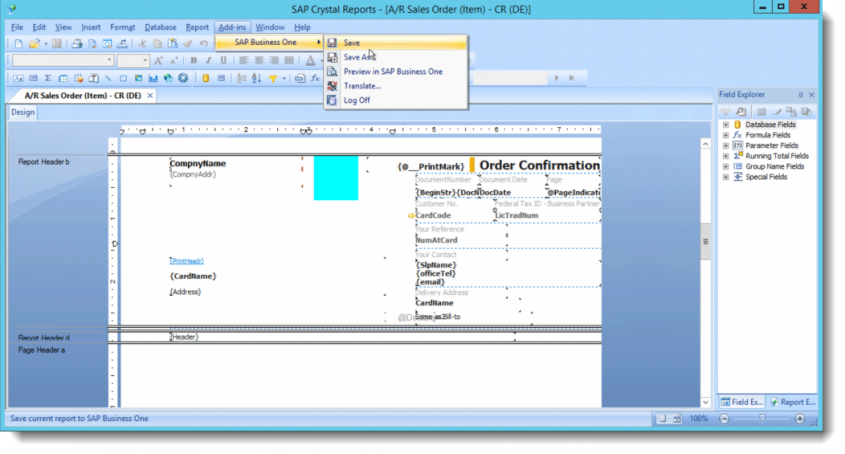Image resolution: width=845 pixels, height=454 pixels.
Task: Open the Report menu
Action: tap(197, 27)
